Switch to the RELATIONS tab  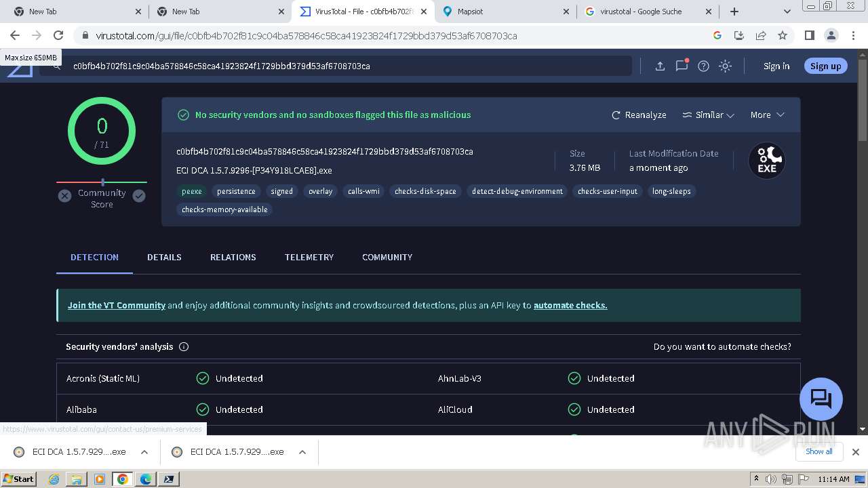(233, 257)
